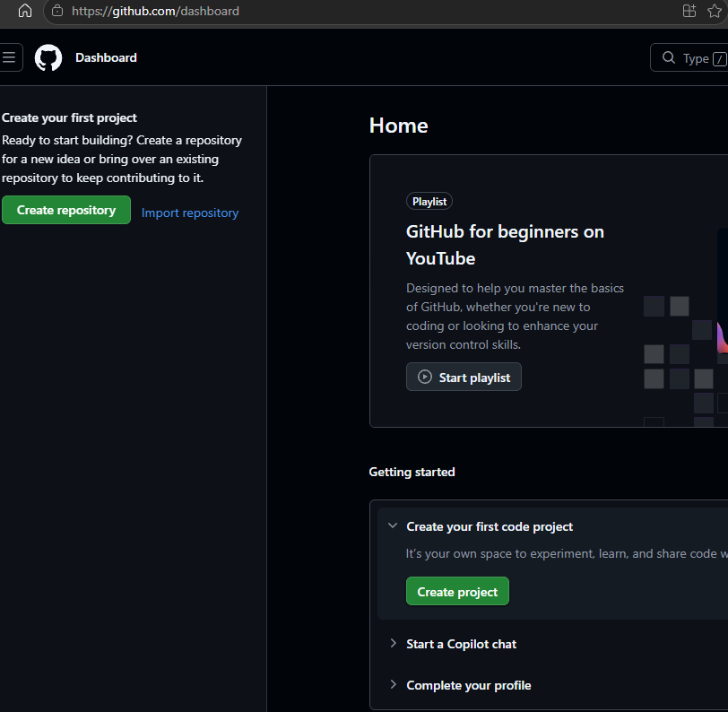The height and width of the screenshot is (712, 728).
Task: Click the 'It's your own space' text
Action: point(567,553)
